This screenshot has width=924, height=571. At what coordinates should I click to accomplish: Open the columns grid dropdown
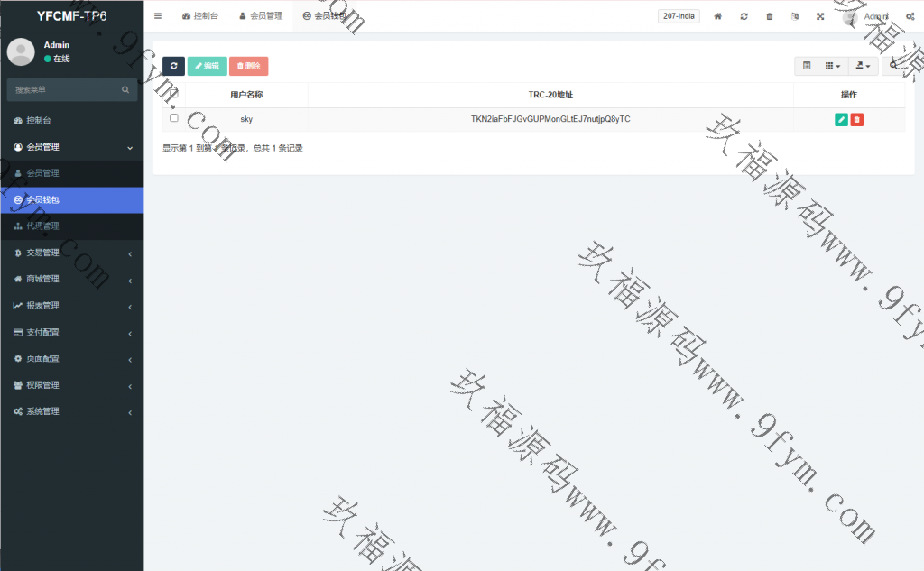833,66
